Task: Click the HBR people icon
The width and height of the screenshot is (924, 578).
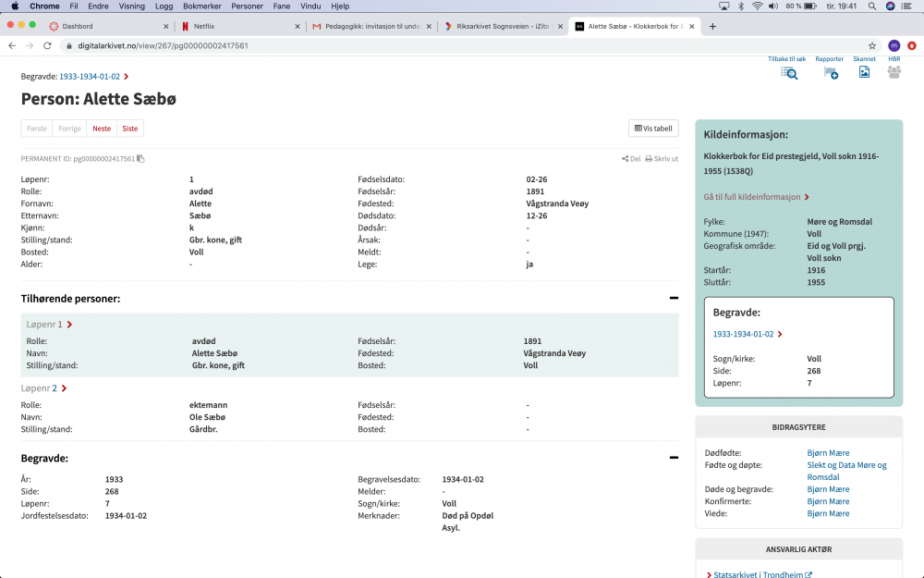Action: [x=894, y=72]
